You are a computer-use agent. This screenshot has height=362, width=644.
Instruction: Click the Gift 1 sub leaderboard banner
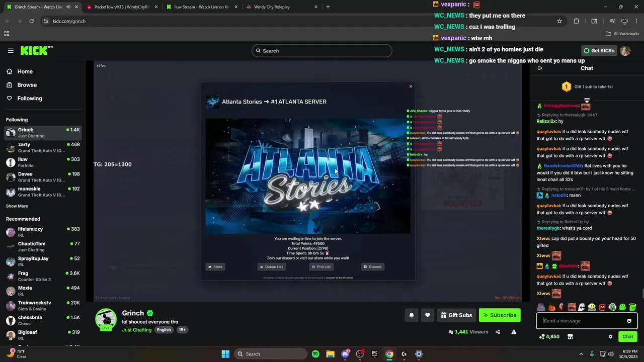coord(587,86)
